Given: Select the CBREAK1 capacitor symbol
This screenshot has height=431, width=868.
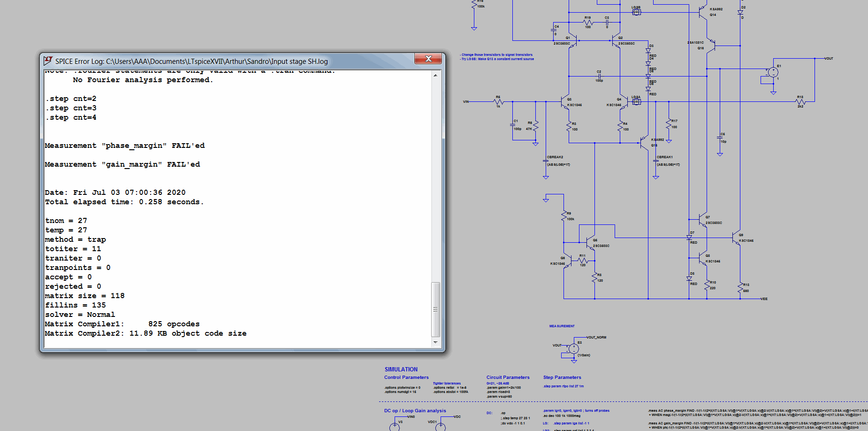Looking at the screenshot, I should pyautogui.click(x=655, y=161).
